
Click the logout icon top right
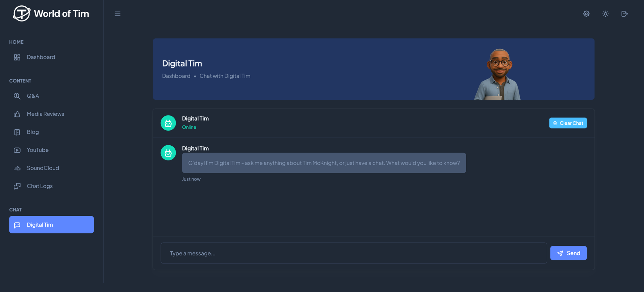625,14
